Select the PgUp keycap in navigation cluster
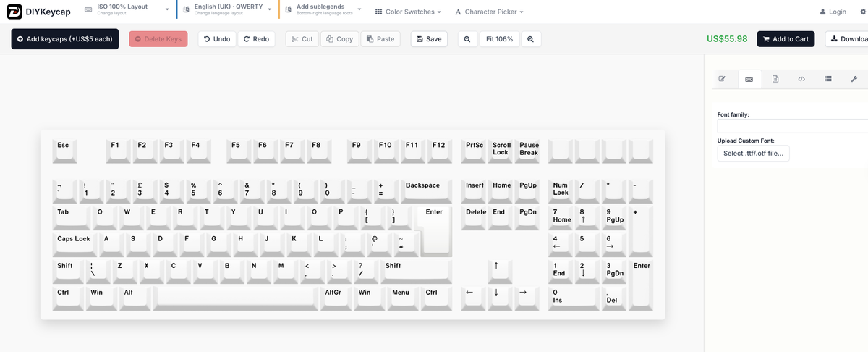The height and width of the screenshot is (352, 868). click(529, 191)
